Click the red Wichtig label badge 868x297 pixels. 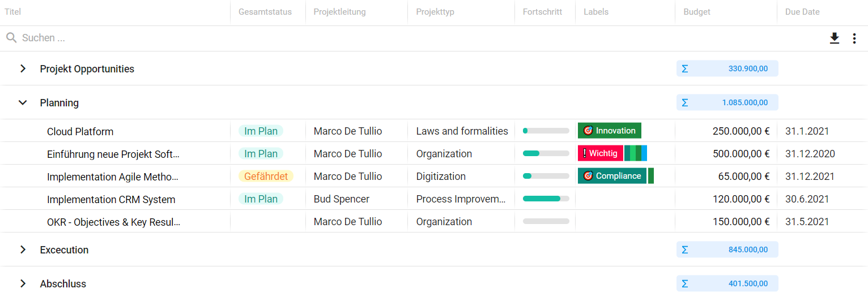pyautogui.click(x=600, y=153)
